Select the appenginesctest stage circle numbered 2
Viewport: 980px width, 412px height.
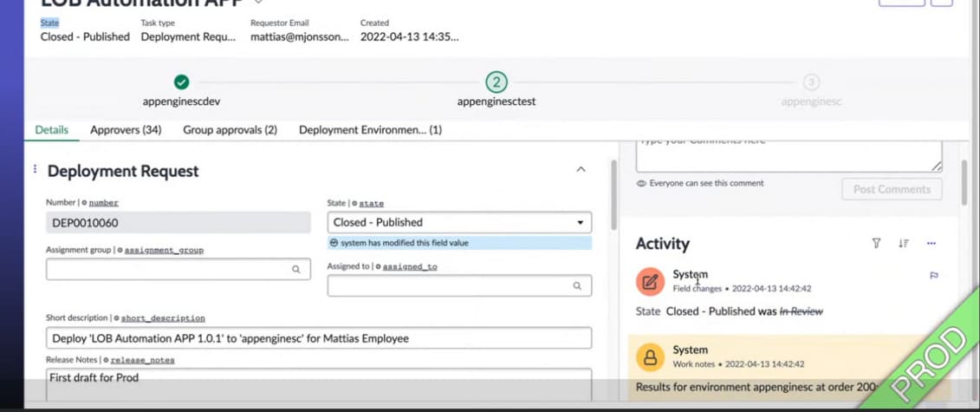(x=496, y=82)
